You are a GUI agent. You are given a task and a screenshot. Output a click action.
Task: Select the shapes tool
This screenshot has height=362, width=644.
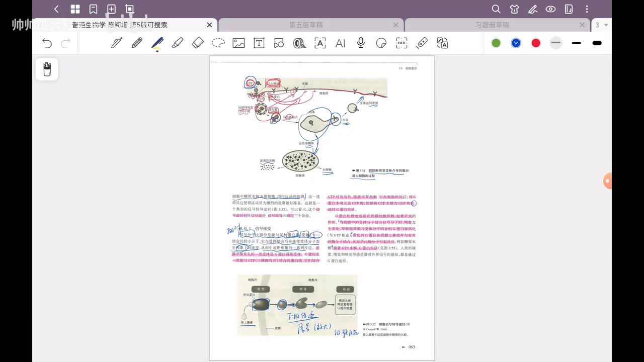(279, 43)
